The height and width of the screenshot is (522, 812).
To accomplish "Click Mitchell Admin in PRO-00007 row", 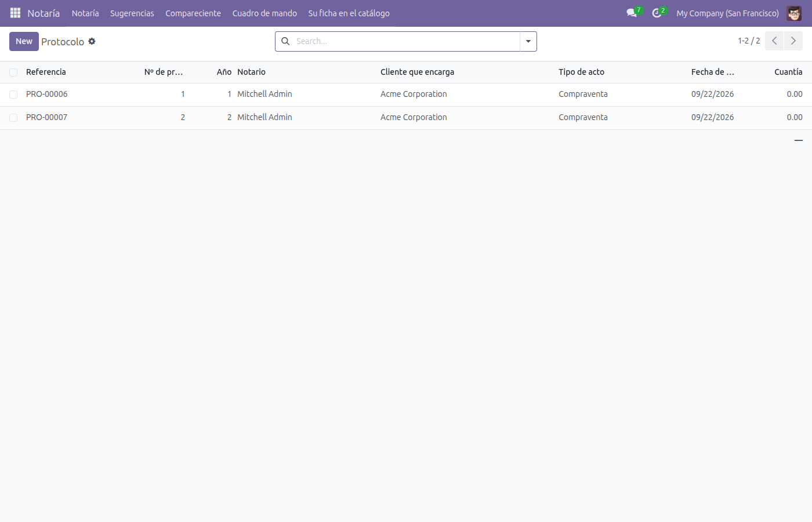I will point(264,117).
